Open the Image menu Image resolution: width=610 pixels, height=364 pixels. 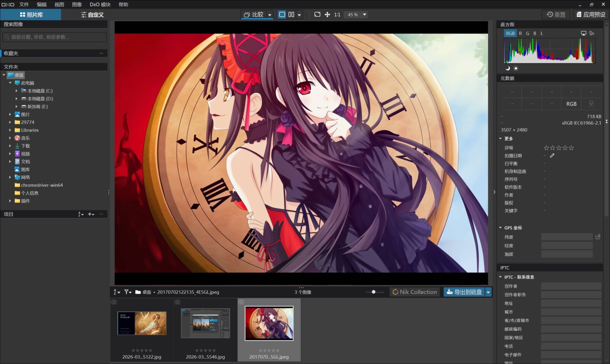(x=77, y=5)
